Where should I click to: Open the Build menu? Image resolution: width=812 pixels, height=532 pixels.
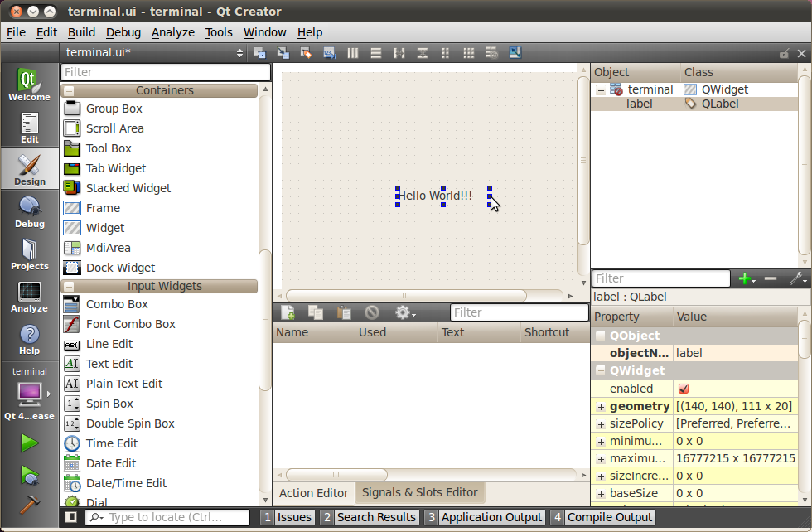(81, 32)
